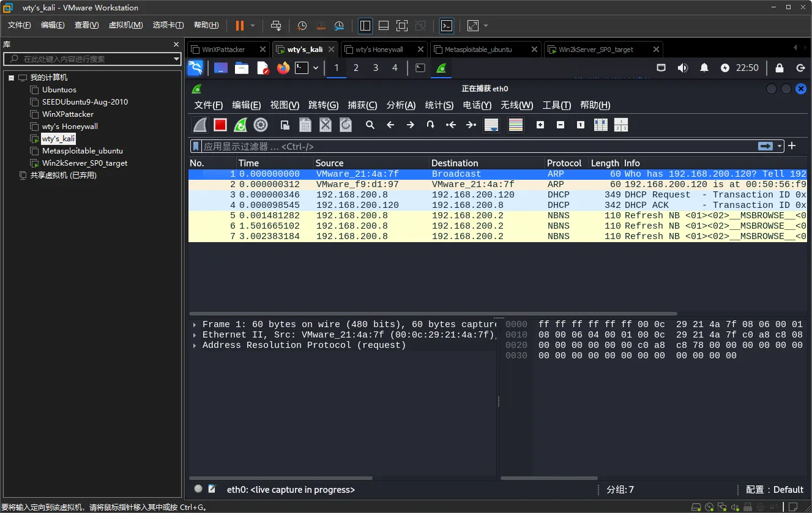Viewport: 812px width, 513px height.
Task: Click the go to specific packet icon
Action: 431,125
